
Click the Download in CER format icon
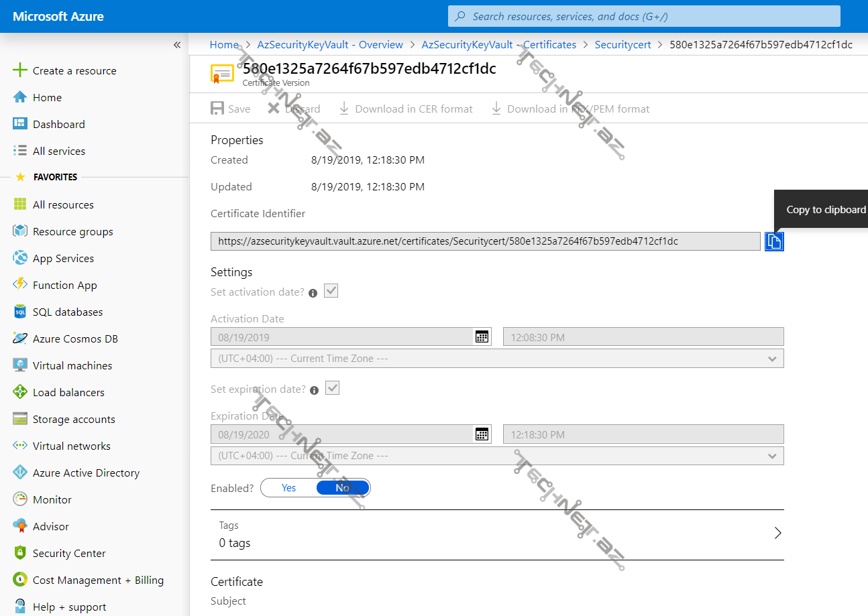pos(344,109)
